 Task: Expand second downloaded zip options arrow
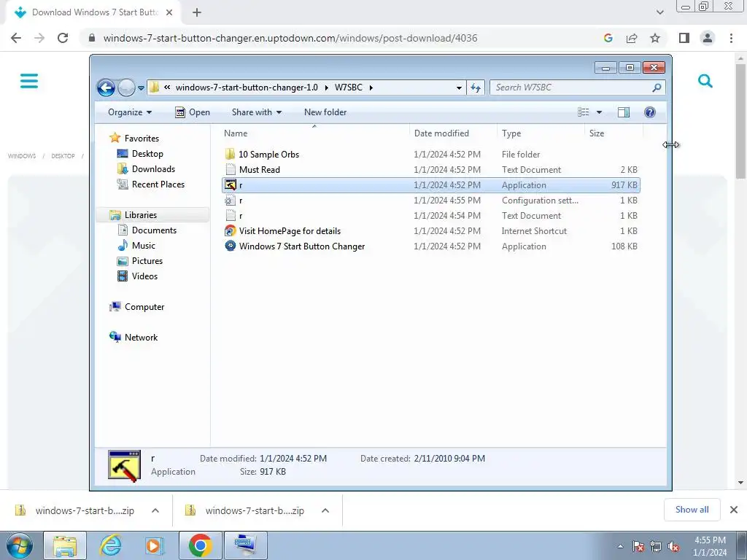pyautogui.click(x=325, y=510)
